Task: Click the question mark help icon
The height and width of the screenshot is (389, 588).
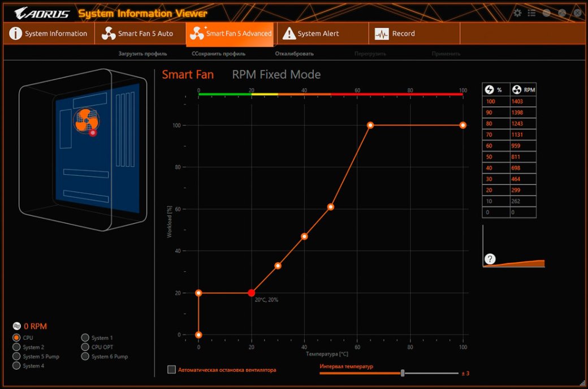Action: [x=490, y=259]
